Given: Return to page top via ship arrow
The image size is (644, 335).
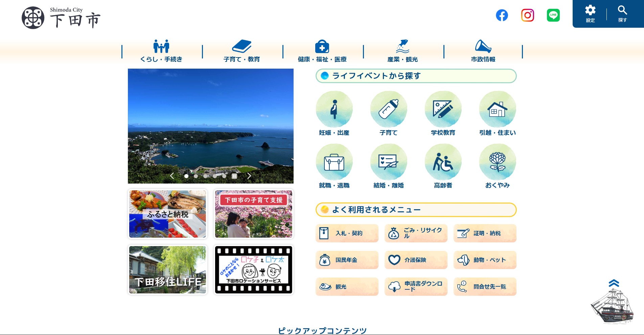Looking at the screenshot, I should (613, 302).
